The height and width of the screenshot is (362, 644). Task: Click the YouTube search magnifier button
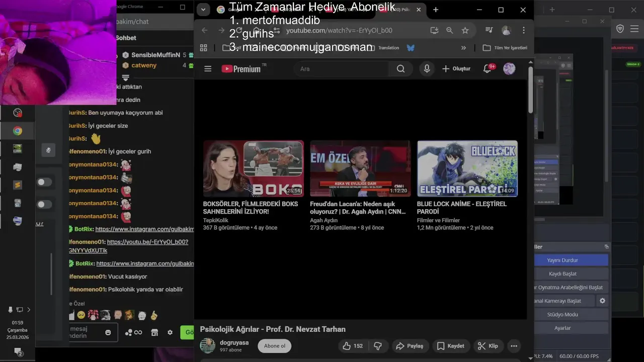(x=400, y=69)
